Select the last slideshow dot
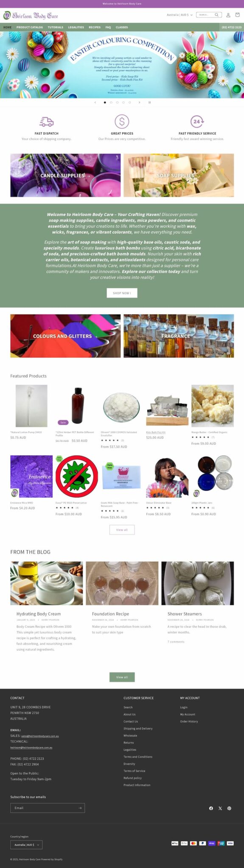This screenshot has width=244, height=868. [x=129, y=102]
